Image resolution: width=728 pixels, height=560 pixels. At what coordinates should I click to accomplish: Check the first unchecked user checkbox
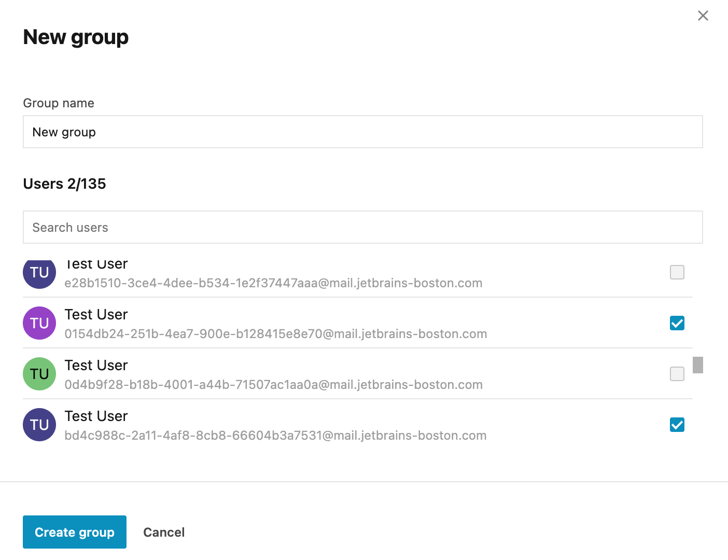(677, 272)
